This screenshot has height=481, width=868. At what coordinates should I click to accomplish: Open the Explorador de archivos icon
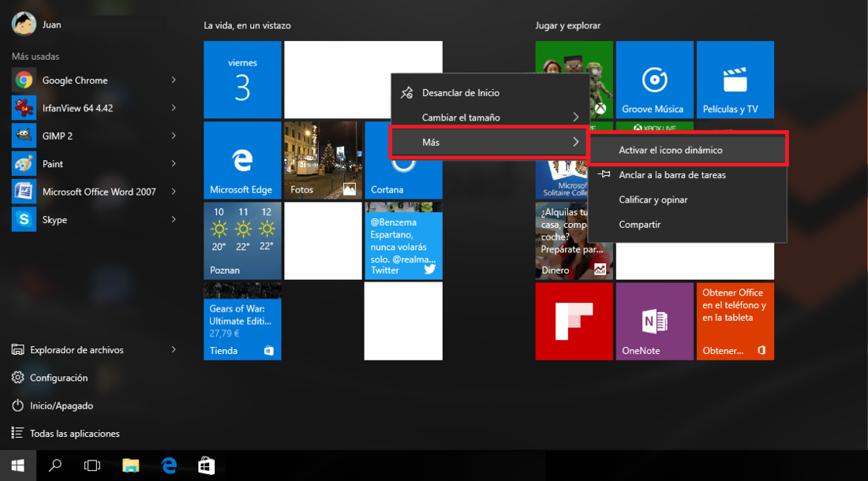[17, 349]
